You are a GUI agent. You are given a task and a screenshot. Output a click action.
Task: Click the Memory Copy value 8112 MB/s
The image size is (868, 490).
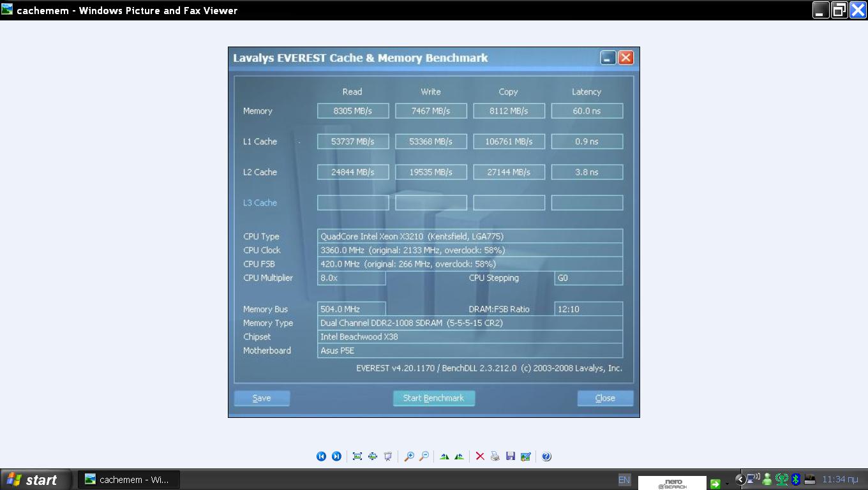509,111
